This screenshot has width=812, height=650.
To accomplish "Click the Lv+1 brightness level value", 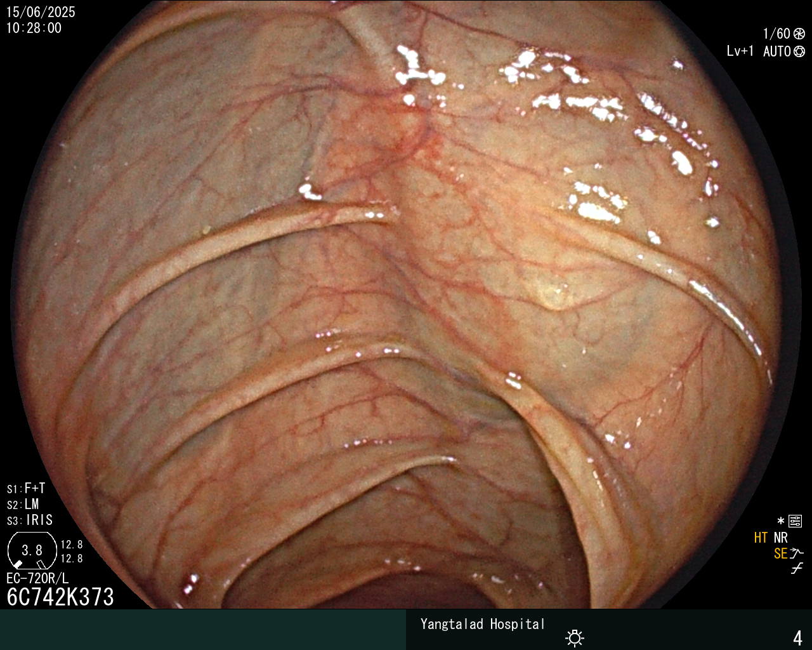I will [740, 51].
